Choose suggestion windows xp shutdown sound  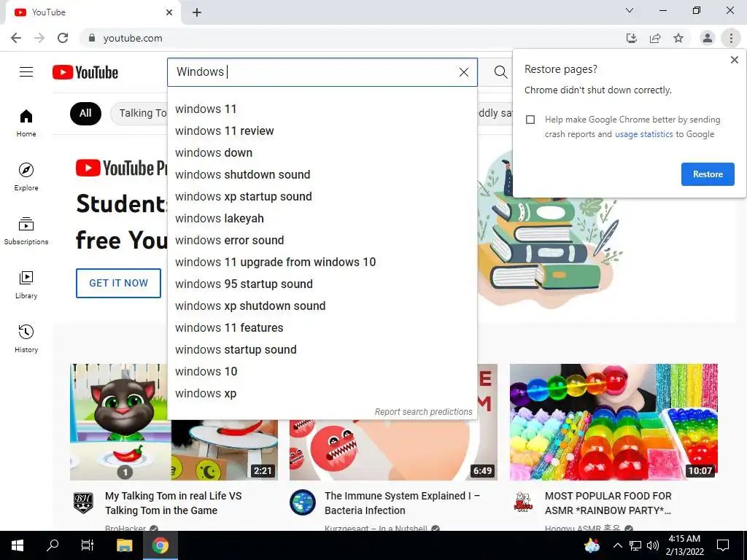(322, 306)
